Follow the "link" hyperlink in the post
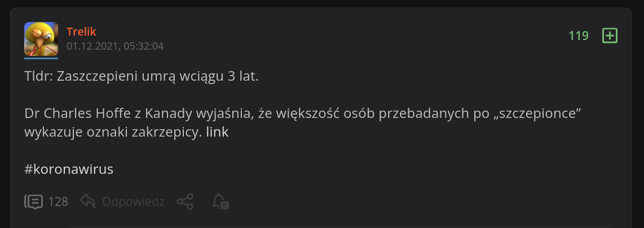644x228 pixels. tap(217, 133)
